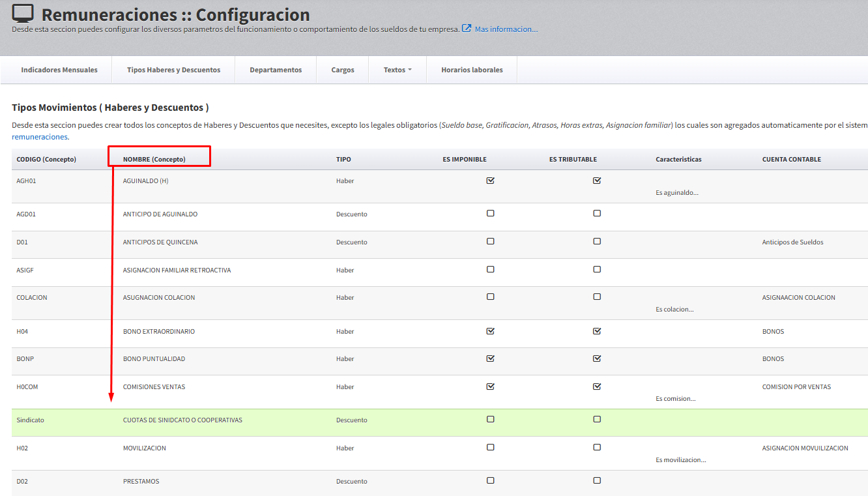
Task: Check Es Imponible for ANTICIPO DE AGUINALDO
Action: point(491,213)
